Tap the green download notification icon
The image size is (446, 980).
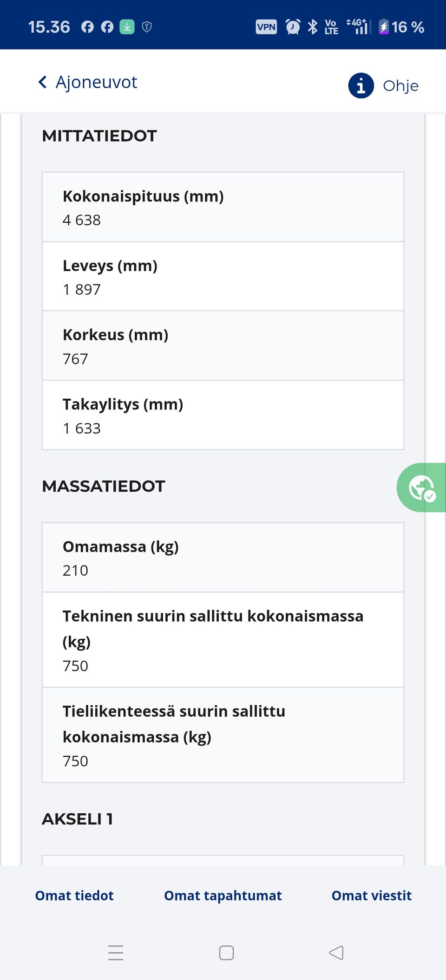127,27
